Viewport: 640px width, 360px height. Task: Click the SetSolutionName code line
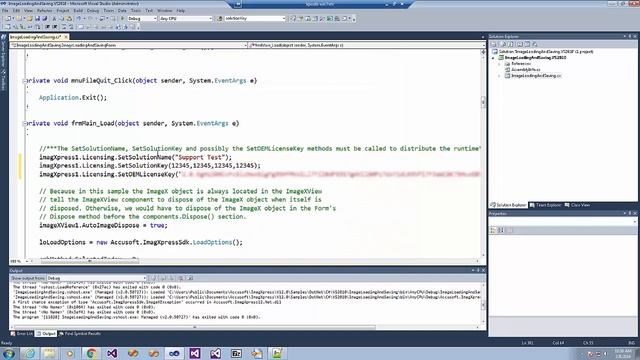136,157
